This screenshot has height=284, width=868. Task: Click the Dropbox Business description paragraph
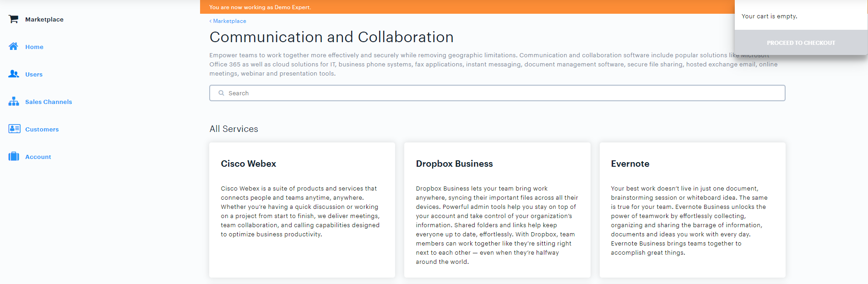pyautogui.click(x=497, y=225)
